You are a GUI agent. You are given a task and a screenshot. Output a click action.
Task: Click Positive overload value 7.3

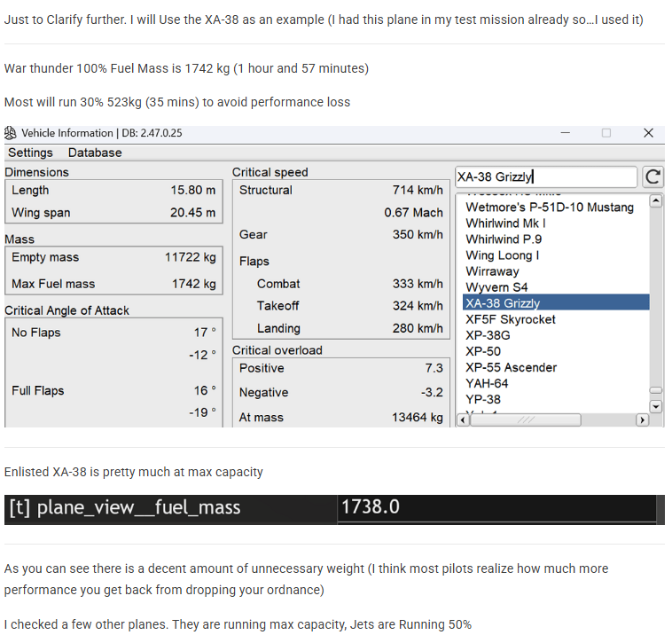434,368
